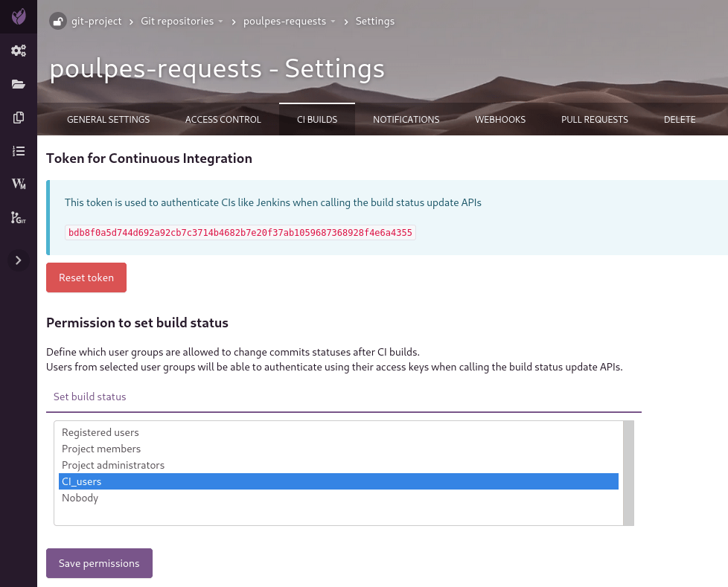This screenshot has width=728, height=587.
Task: Click the copy-pages icon in the sidebar
Action: 19,118
